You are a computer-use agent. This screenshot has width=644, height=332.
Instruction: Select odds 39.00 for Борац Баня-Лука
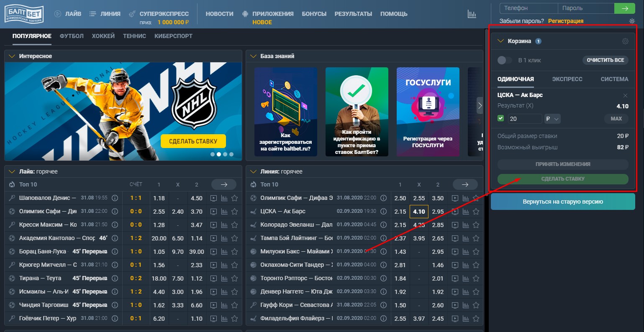click(x=197, y=252)
